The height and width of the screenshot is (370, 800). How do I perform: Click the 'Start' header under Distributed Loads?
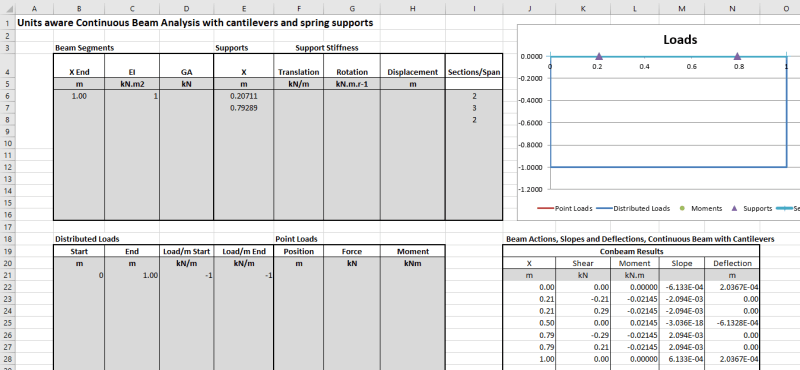coord(79,252)
